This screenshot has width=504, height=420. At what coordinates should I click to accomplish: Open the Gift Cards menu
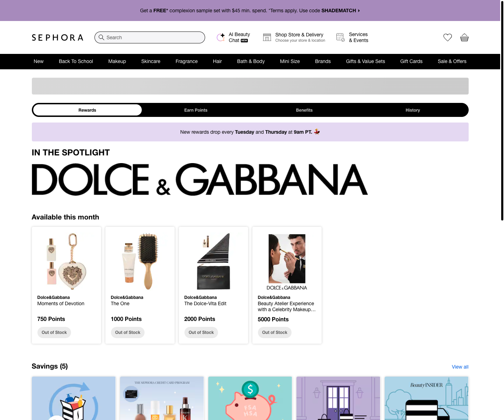(x=411, y=61)
